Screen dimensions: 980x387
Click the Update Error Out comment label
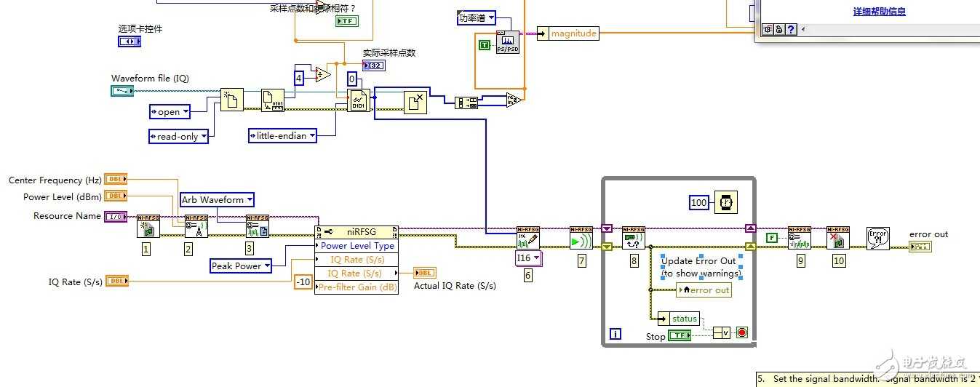point(701,267)
